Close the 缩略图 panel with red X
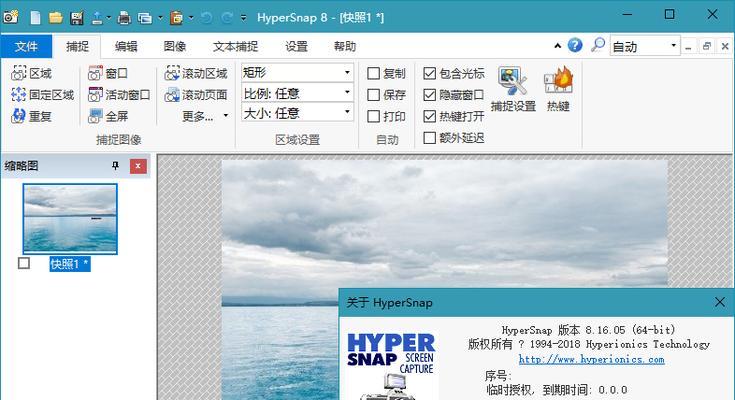The width and height of the screenshot is (735, 400). tap(138, 166)
